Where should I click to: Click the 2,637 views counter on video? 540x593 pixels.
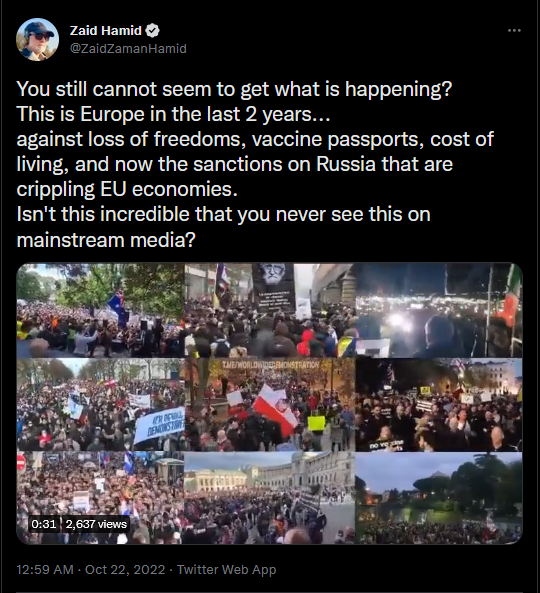96,524
